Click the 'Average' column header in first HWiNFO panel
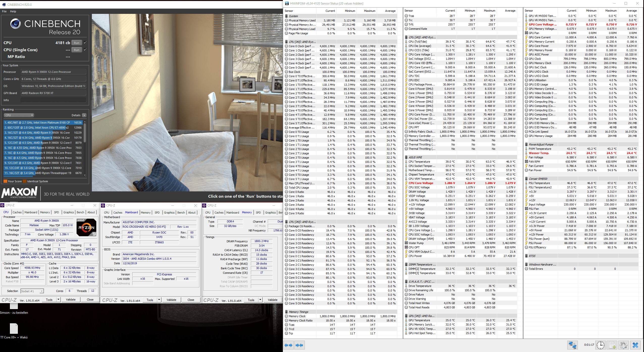 [x=390, y=11]
